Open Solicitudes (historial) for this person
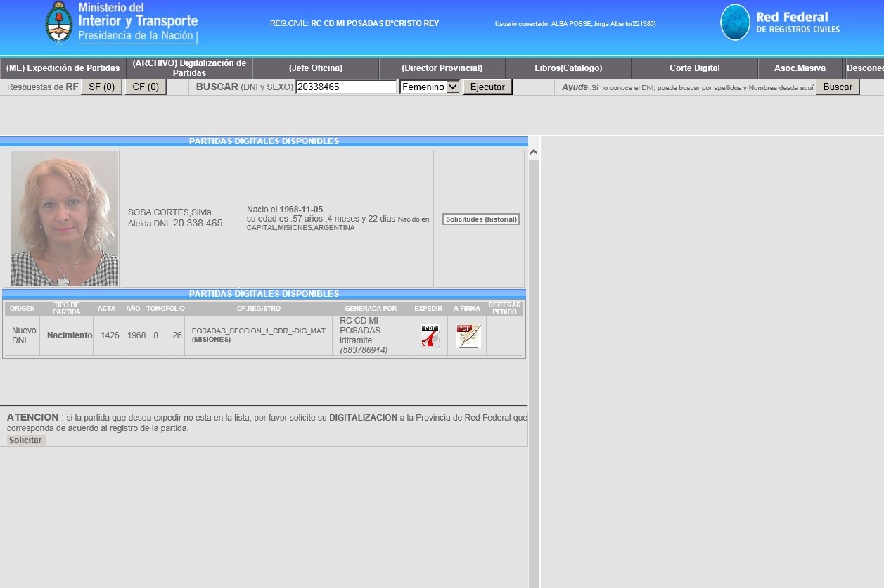 click(x=481, y=219)
